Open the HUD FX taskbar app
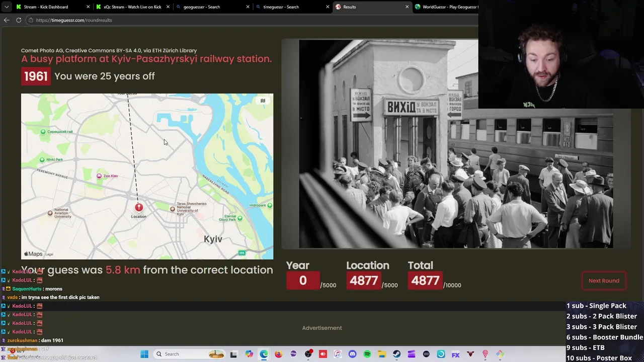The height and width of the screenshot is (362, 644). pos(455,354)
